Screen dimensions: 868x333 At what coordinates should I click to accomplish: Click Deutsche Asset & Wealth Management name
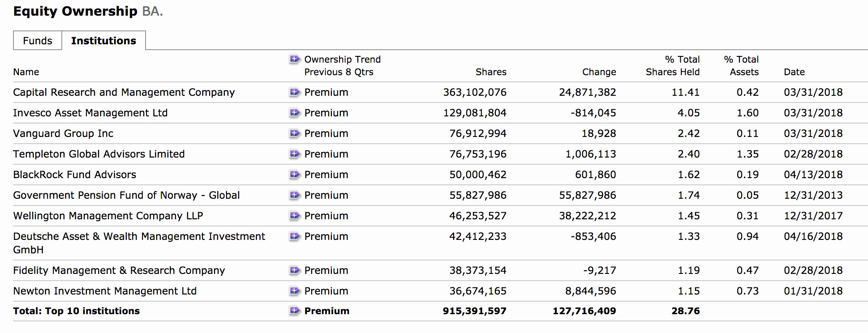point(139,243)
